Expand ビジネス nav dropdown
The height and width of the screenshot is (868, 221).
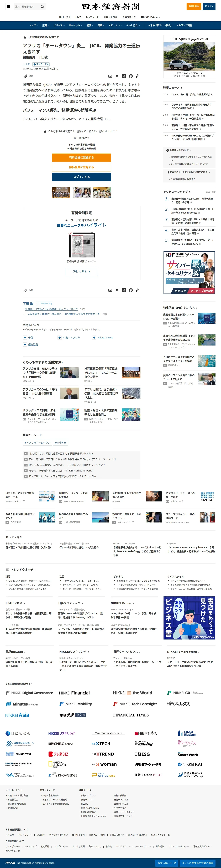[59, 25]
